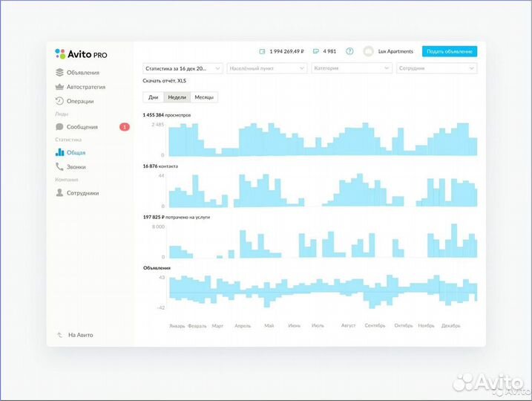Expand the Населённый пункт dropdown
Screen dimensions: 532x401
coord(267,68)
